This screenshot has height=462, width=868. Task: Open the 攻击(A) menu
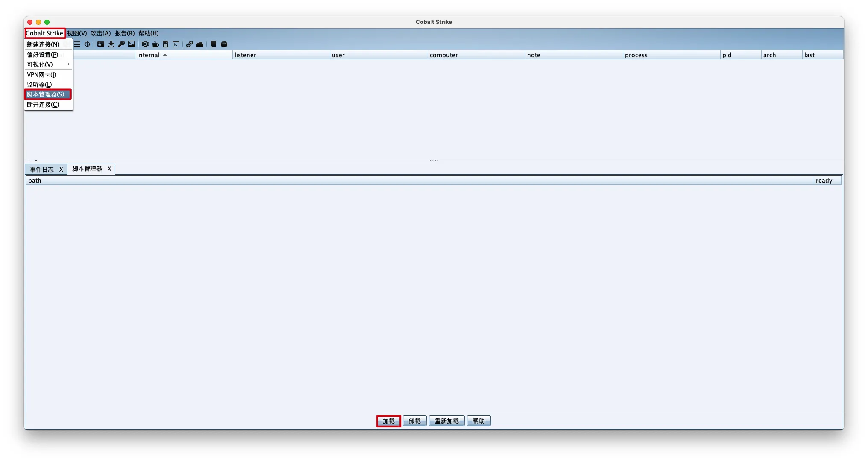point(100,33)
